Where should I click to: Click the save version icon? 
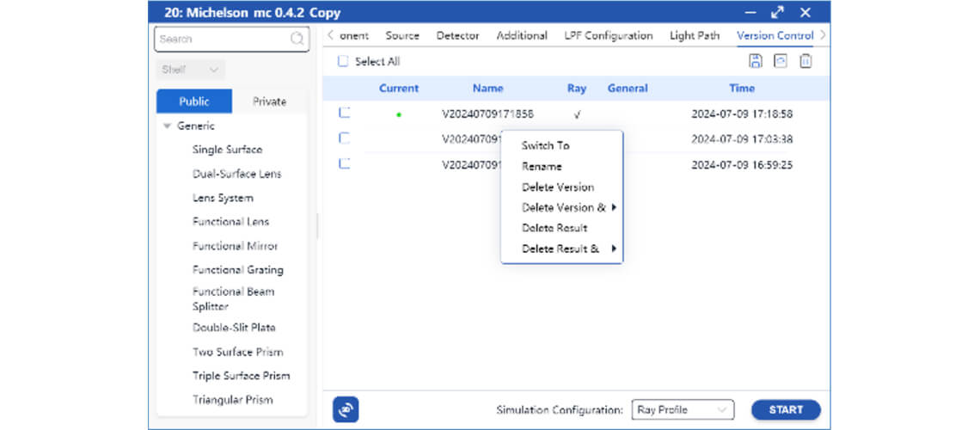point(756,61)
